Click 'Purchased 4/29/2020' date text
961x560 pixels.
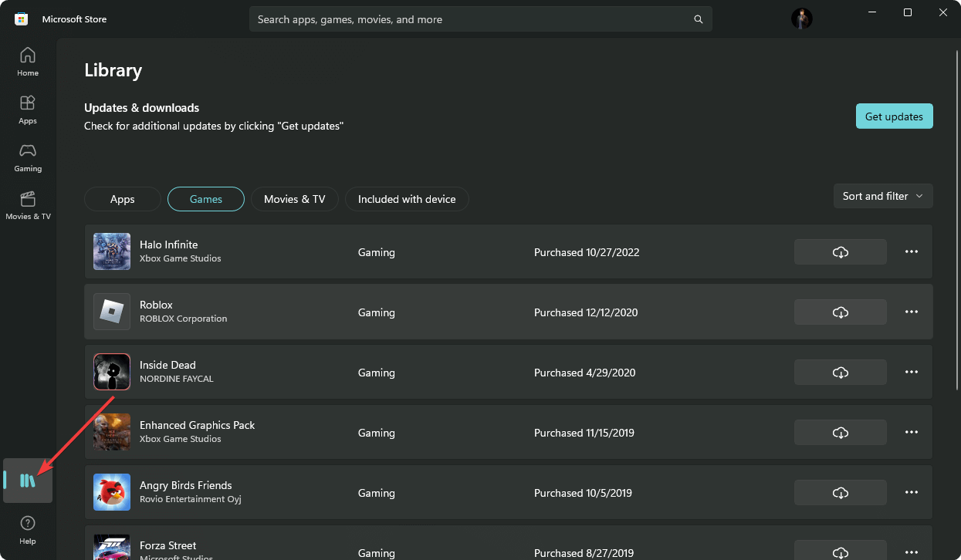584,373
